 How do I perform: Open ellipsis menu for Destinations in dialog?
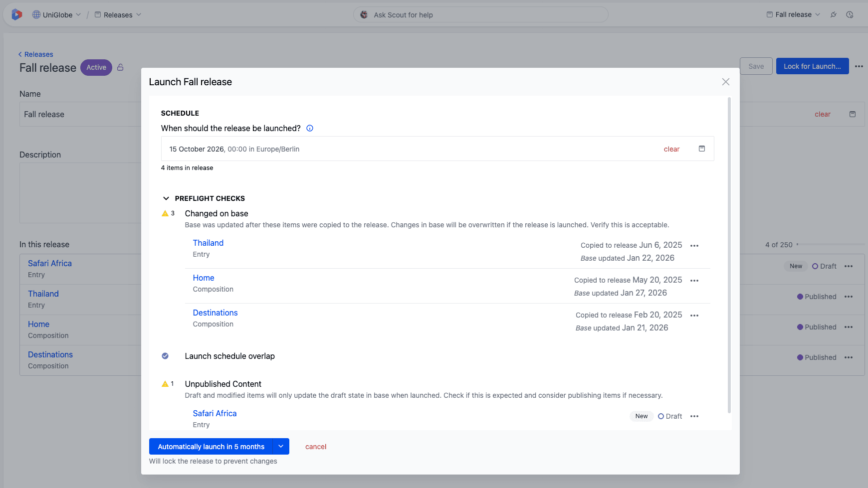[x=694, y=316]
